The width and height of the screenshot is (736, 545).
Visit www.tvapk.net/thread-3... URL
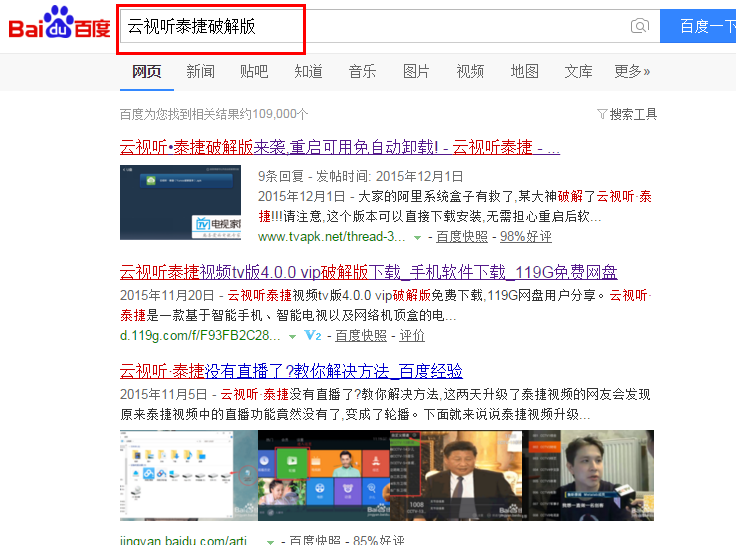coord(331,237)
